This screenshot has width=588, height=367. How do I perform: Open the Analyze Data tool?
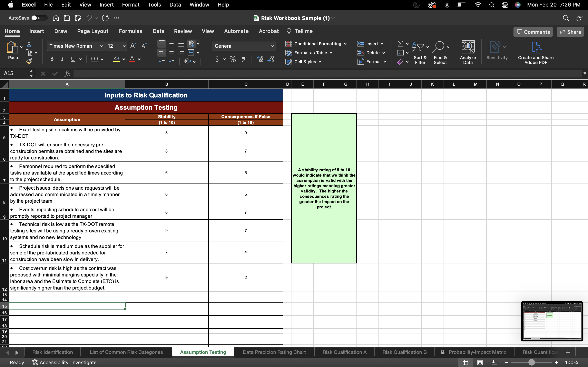[468, 52]
